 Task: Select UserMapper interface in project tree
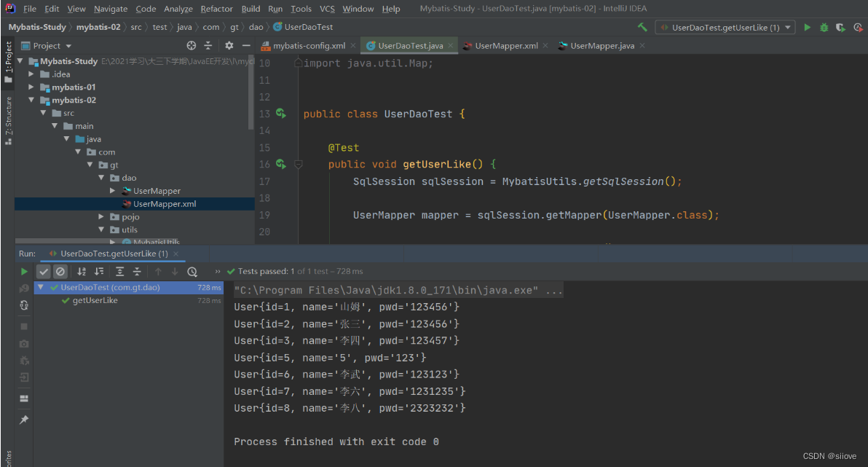157,191
